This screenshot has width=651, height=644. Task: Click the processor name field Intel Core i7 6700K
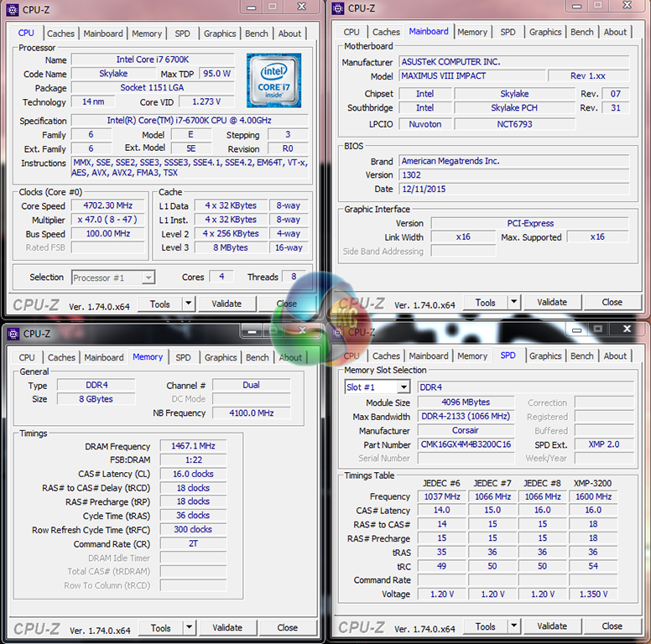(153, 60)
